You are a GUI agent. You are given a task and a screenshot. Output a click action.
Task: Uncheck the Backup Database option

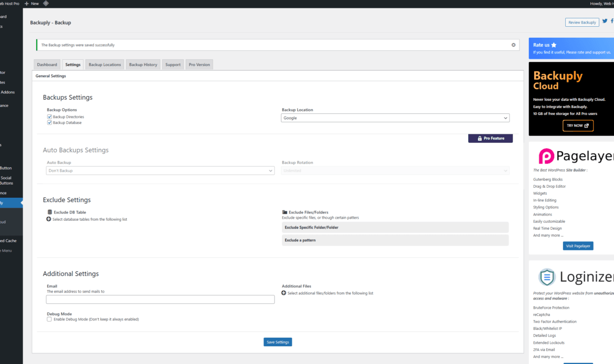click(x=49, y=123)
